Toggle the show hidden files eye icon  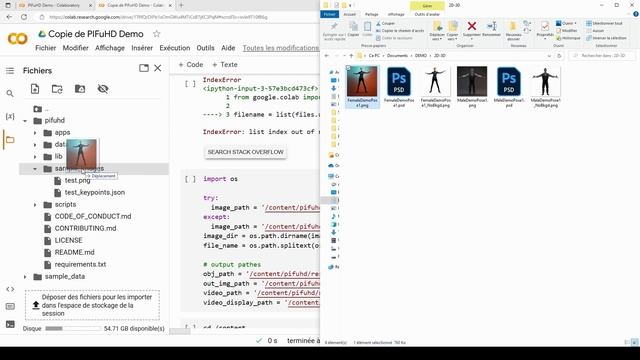(x=103, y=89)
